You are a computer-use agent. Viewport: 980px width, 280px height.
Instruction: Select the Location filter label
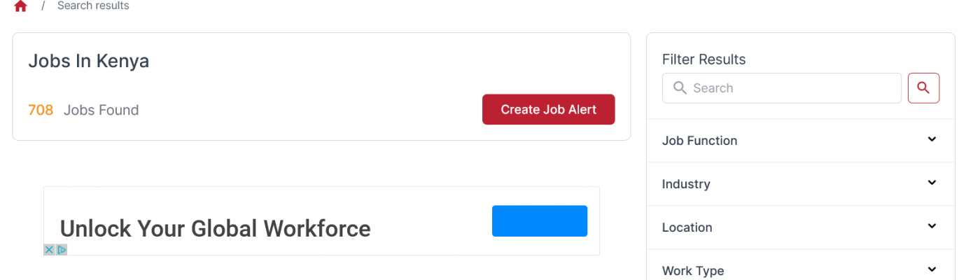tap(687, 227)
